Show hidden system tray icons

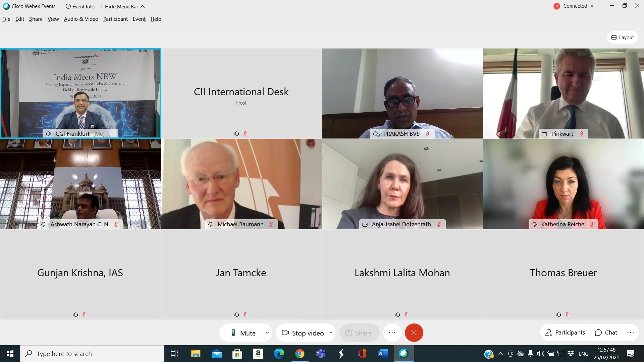point(500,354)
